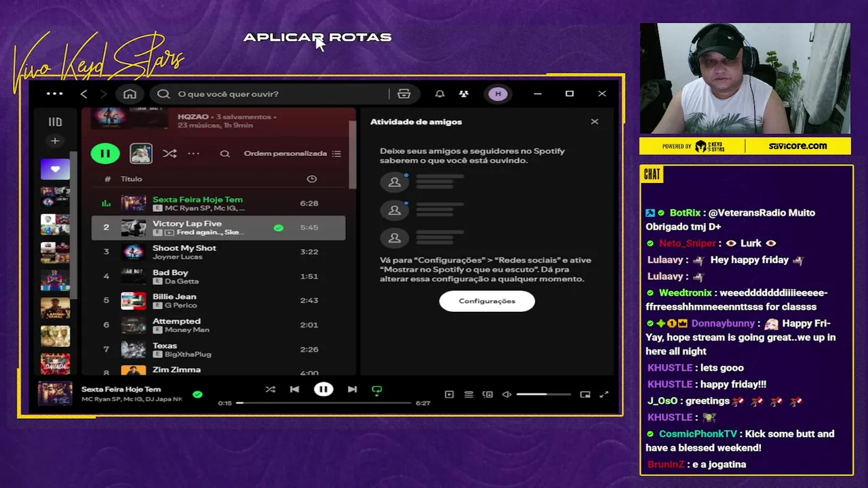The height and width of the screenshot is (488, 868).
Task: Click the 'APLICAR ROTAS' overlay title
Action: coord(317,38)
